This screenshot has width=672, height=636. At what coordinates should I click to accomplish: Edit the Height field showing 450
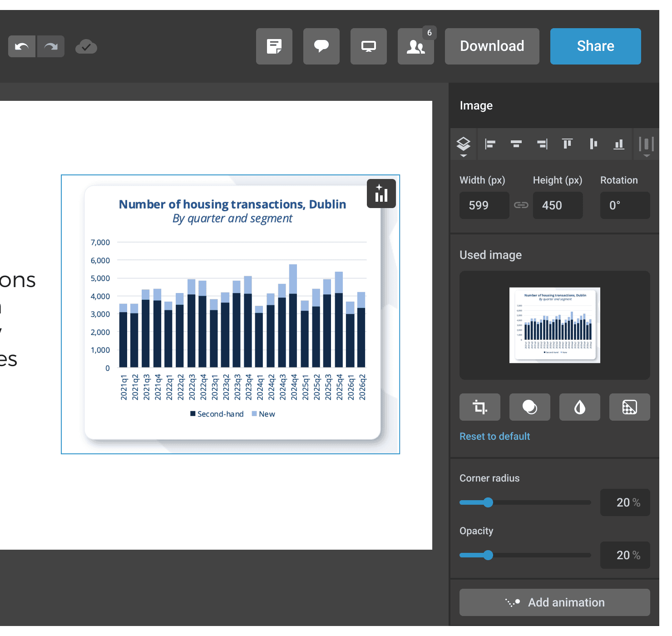[x=558, y=205]
